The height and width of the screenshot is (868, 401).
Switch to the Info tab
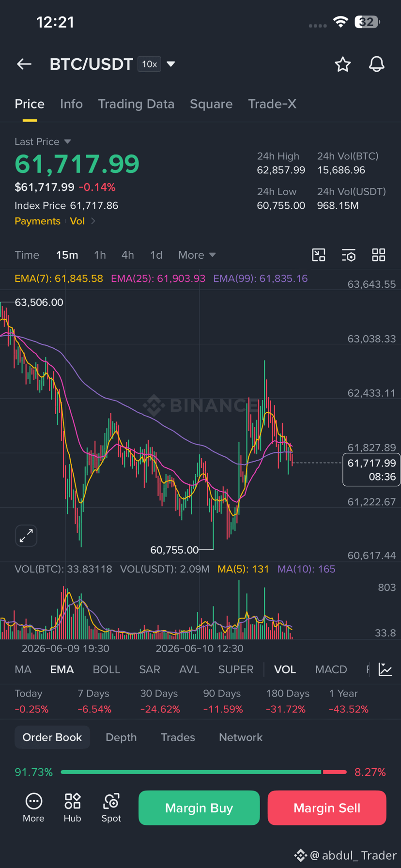pyautogui.click(x=71, y=104)
